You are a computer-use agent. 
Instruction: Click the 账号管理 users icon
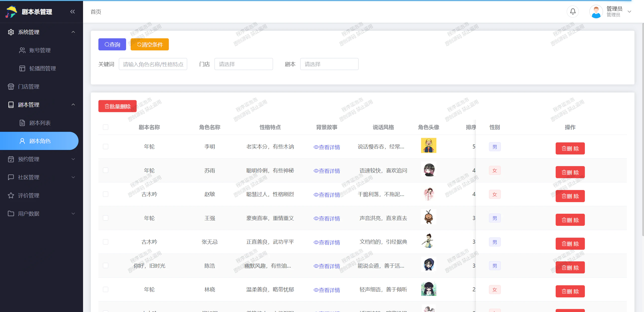pos(22,50)
